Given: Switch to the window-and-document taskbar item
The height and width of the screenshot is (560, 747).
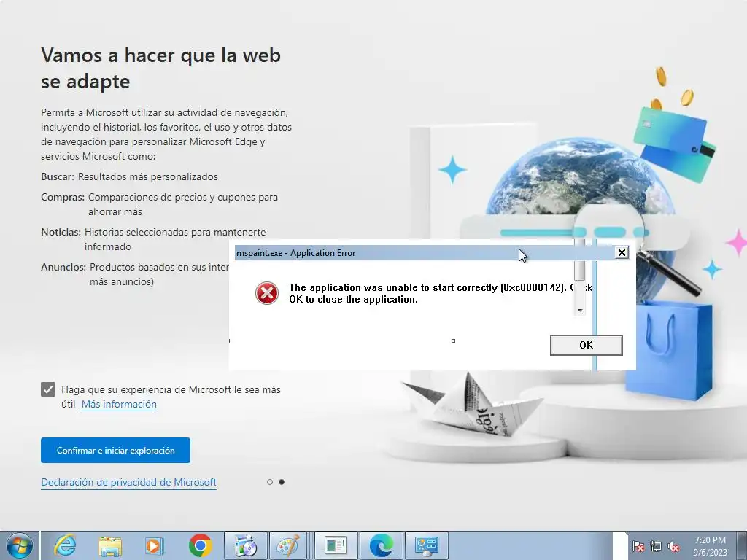Looking at the screenshot, I should point(336,545).
